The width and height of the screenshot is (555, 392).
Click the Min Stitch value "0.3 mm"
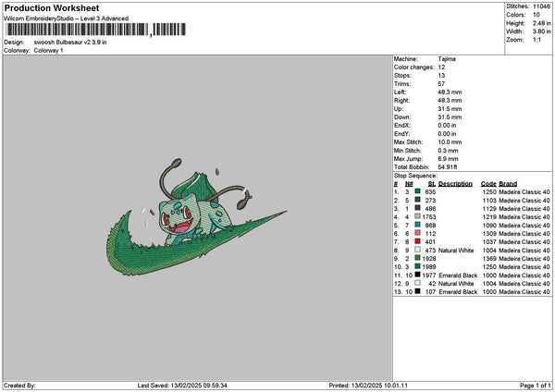(x=448, y=151)
